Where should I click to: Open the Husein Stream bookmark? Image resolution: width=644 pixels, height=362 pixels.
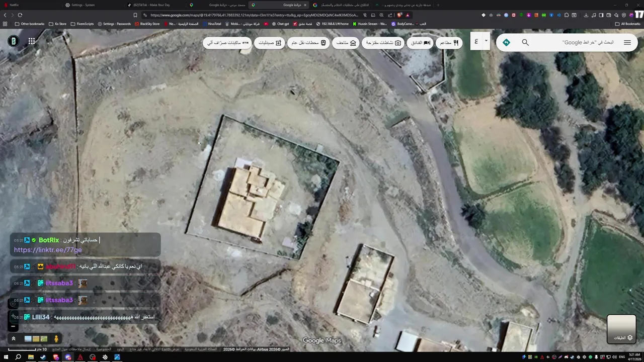[370, 24]
